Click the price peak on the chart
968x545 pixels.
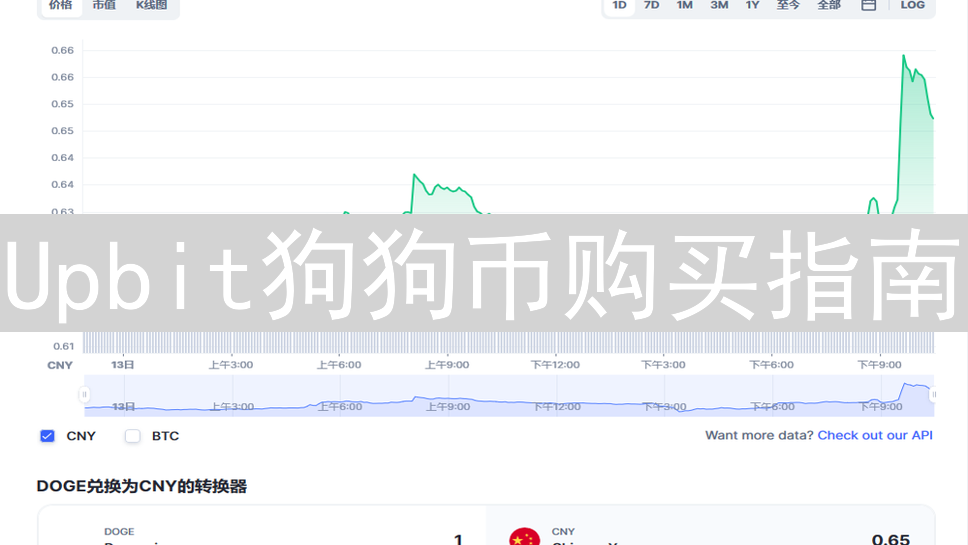pos(904,56)
